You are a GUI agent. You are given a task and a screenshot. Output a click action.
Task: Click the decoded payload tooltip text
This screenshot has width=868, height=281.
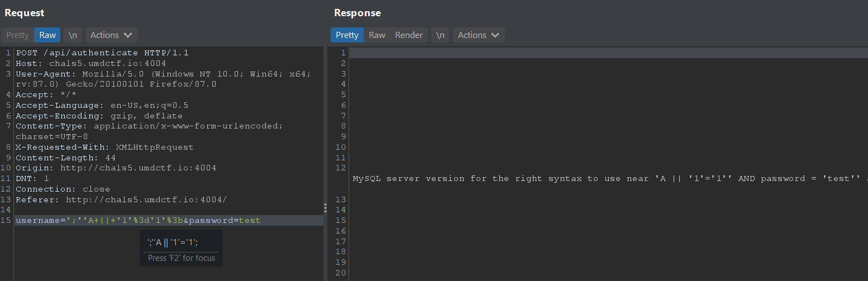pyautogui.click(x=173, y=242)
